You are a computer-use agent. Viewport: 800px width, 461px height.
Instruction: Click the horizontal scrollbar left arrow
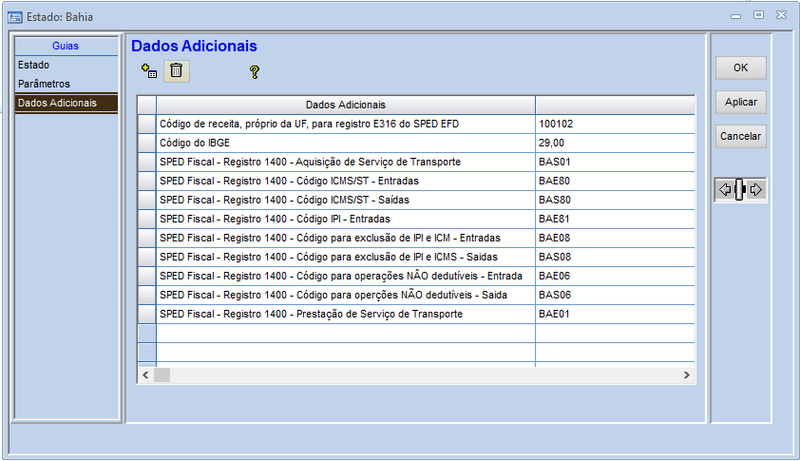pos(145,374)
